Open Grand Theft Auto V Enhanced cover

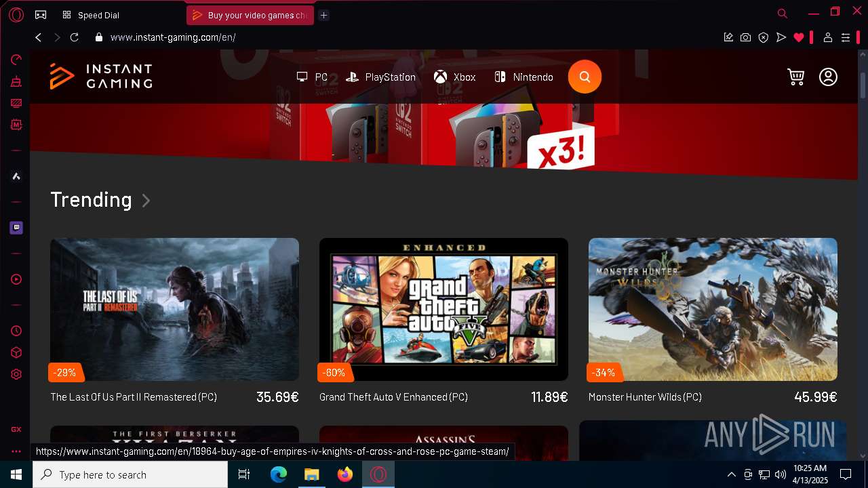pyautogui.click(x=443, y=309)
